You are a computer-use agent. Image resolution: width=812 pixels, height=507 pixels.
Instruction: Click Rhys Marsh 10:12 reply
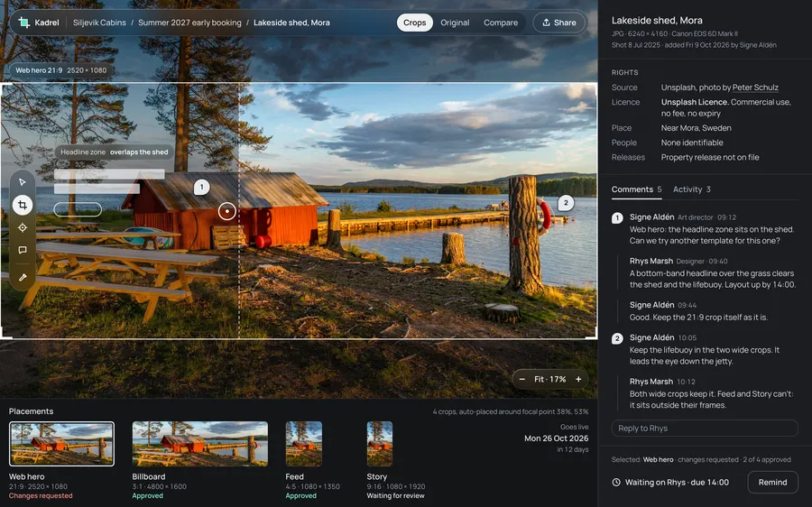tap(712, 393)
